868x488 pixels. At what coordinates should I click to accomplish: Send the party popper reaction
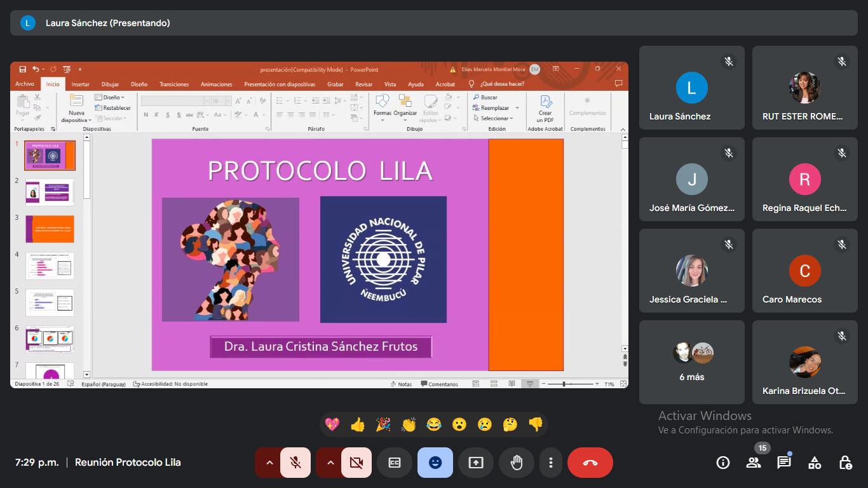[383, 424]
